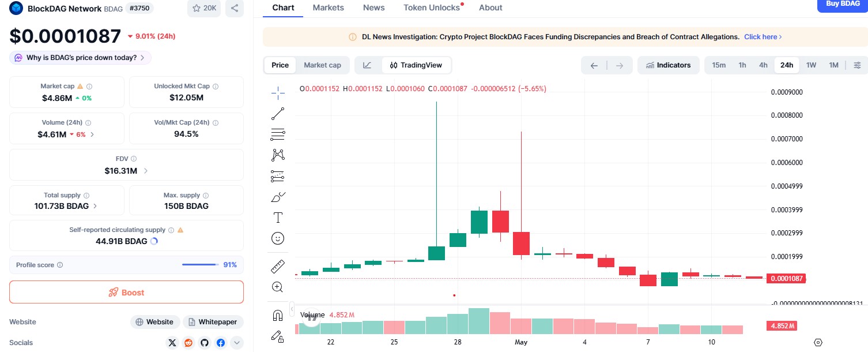868x352 pixels.
Task: Open the Token Unlocks tab
Action: [432, 8]
